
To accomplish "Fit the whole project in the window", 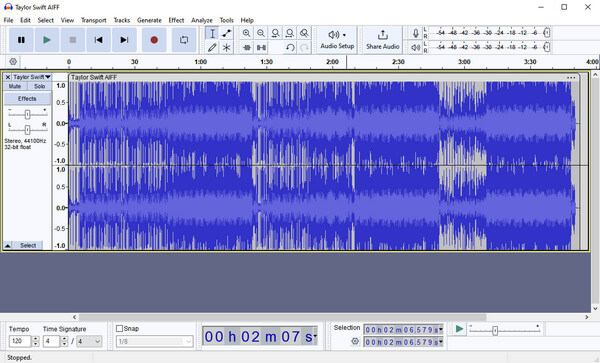I will [290, 33].
